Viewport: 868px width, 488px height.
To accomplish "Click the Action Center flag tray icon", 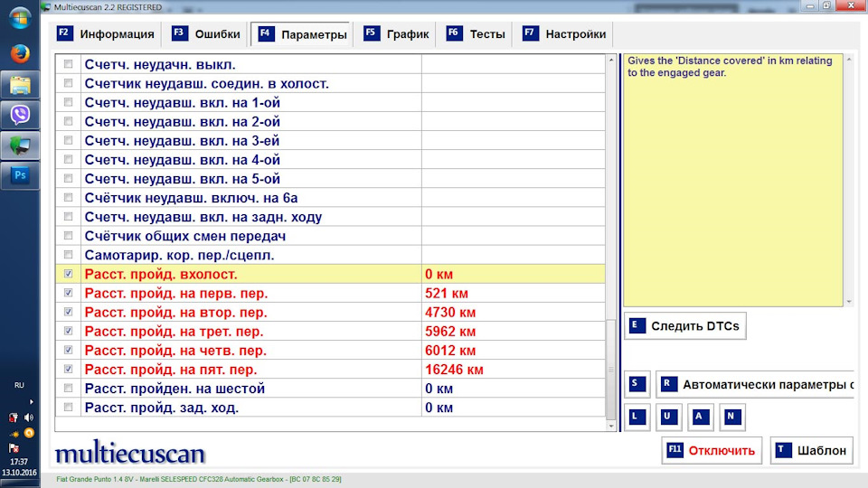I will 14,448.
